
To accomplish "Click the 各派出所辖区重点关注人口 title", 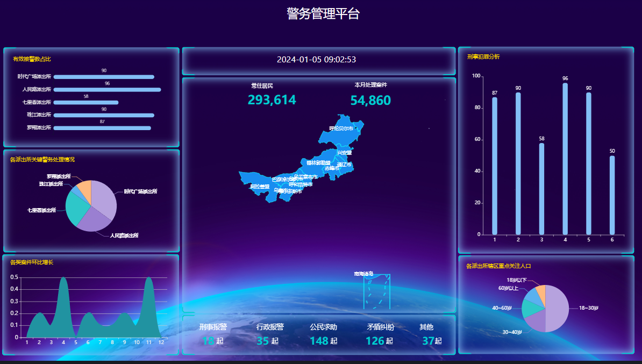I will pyautogui.click(x=498, y=266).
